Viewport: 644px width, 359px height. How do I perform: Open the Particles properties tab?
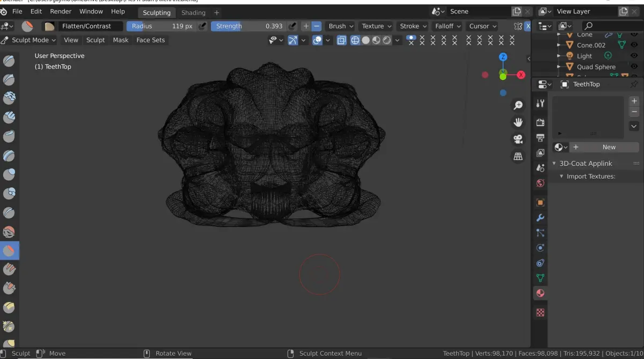[540, 233]
